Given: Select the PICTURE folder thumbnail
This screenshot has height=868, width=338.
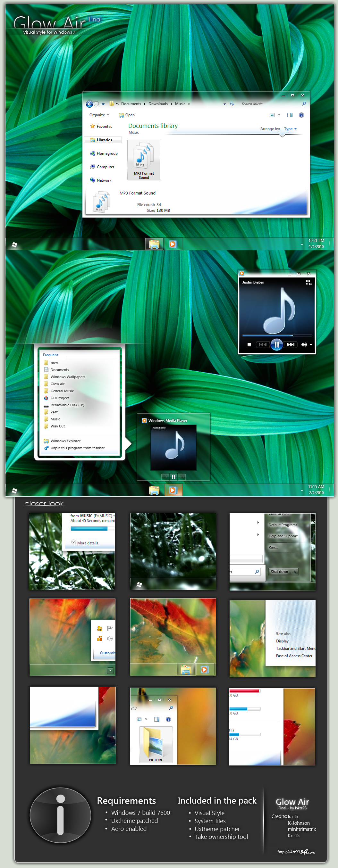Looking at the screenshot, I should click(156, 745).
